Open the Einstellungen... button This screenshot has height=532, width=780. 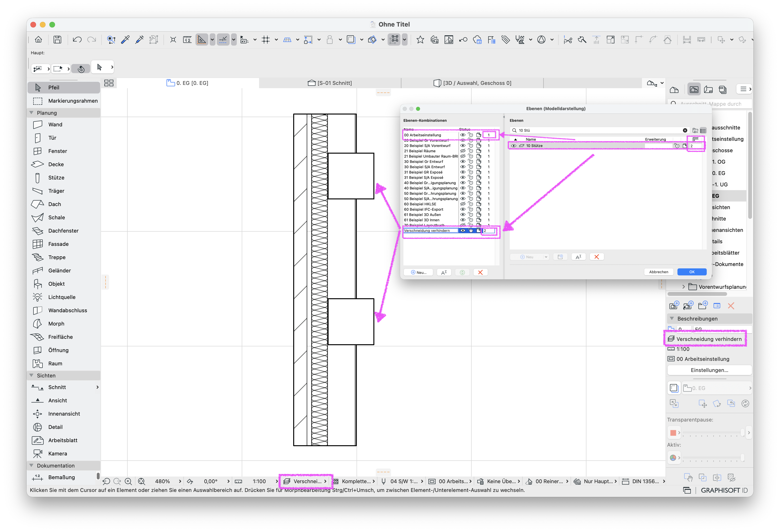click(x=709, y=370)
